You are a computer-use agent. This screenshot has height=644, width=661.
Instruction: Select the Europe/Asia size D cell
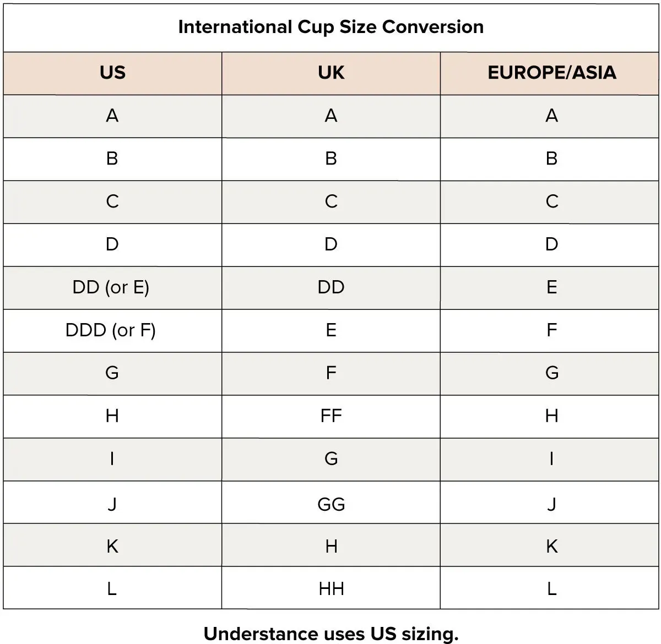pyautogui.click(x=551, y=244)
